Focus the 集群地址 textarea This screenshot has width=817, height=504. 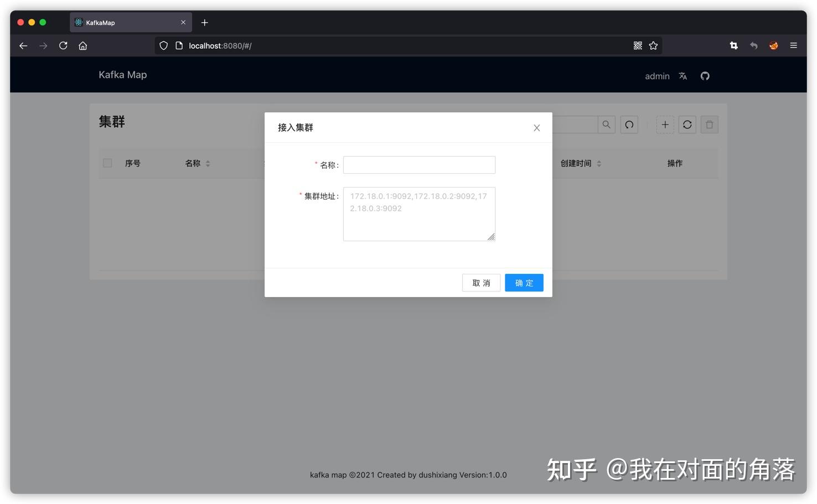[419, 214]
